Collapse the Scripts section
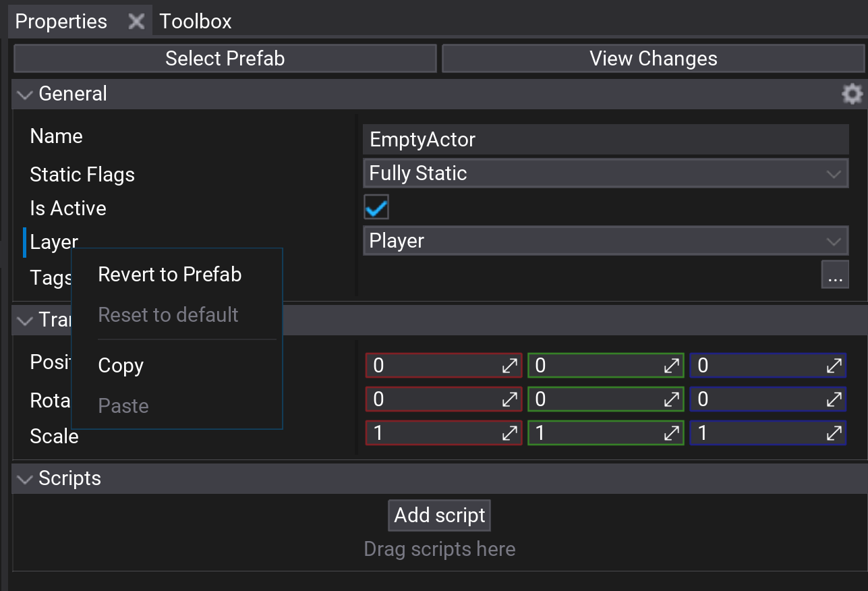The width and height of the screenshot is (868, 591). (24, 479)
